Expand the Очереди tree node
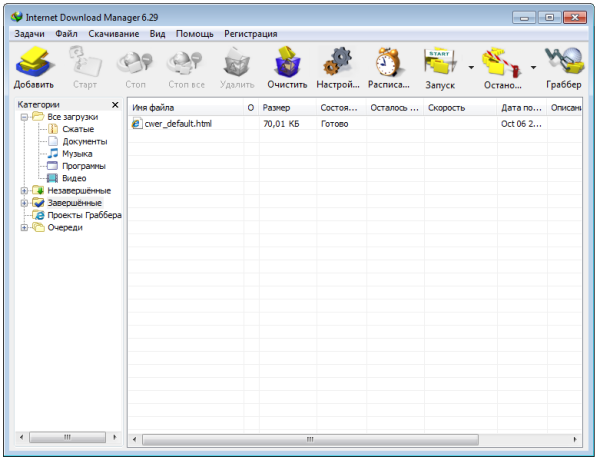600x460 pixels. (x=24, y=227)
